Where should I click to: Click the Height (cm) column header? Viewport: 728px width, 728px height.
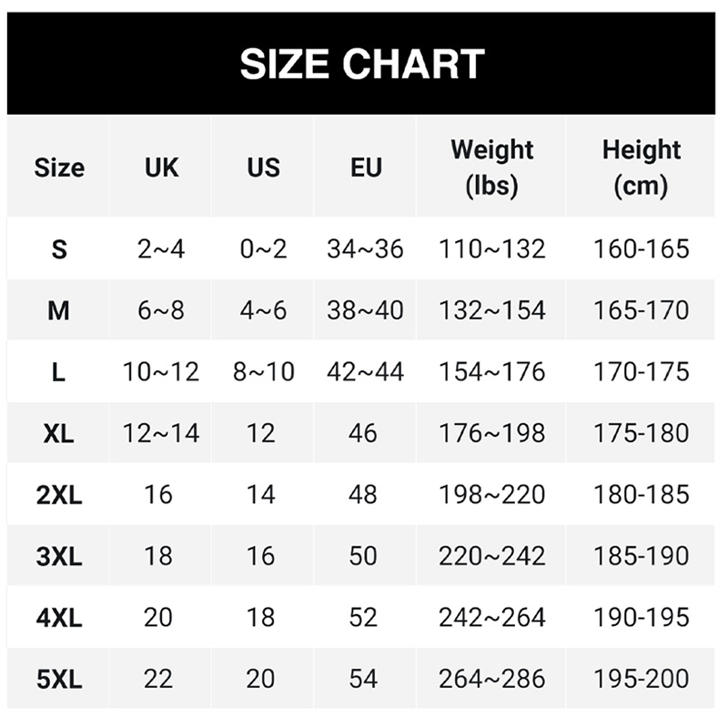(x=641, y=167)
